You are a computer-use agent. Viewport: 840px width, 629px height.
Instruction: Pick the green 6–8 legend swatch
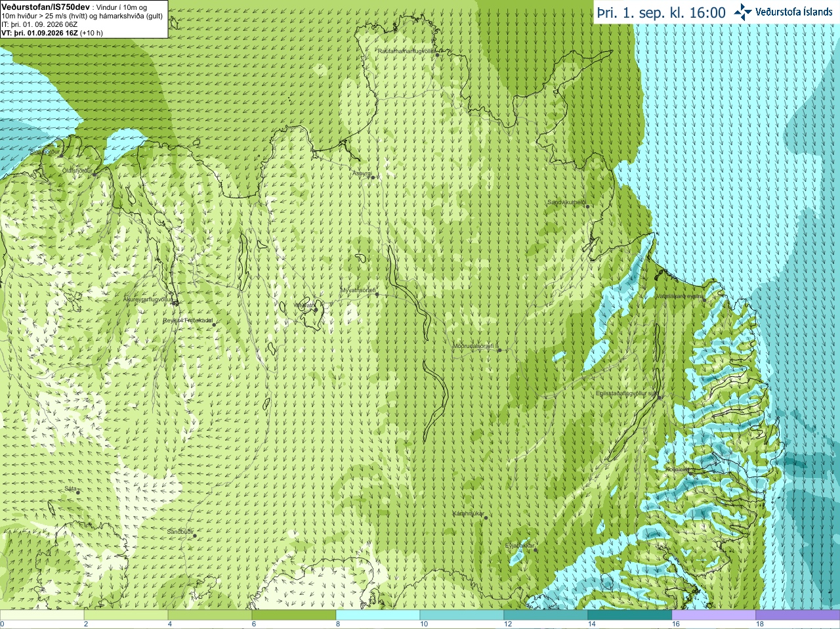pos(294,615)
